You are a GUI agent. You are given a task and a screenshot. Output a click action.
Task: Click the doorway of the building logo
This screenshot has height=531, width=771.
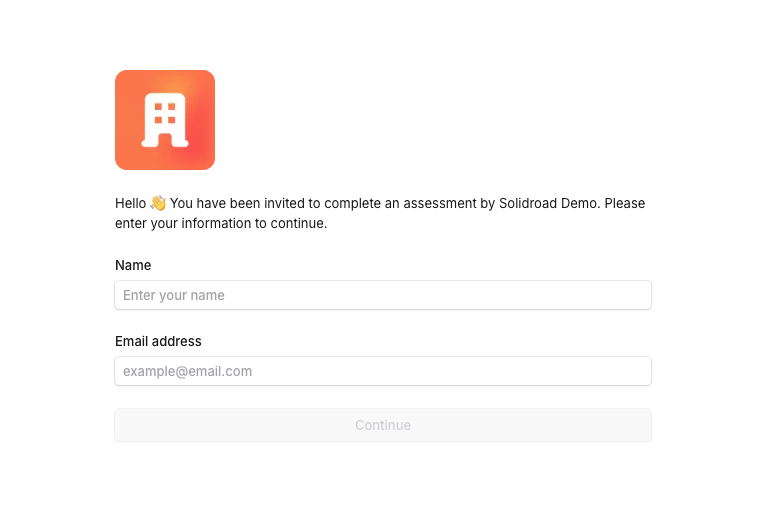click(165, 140)
